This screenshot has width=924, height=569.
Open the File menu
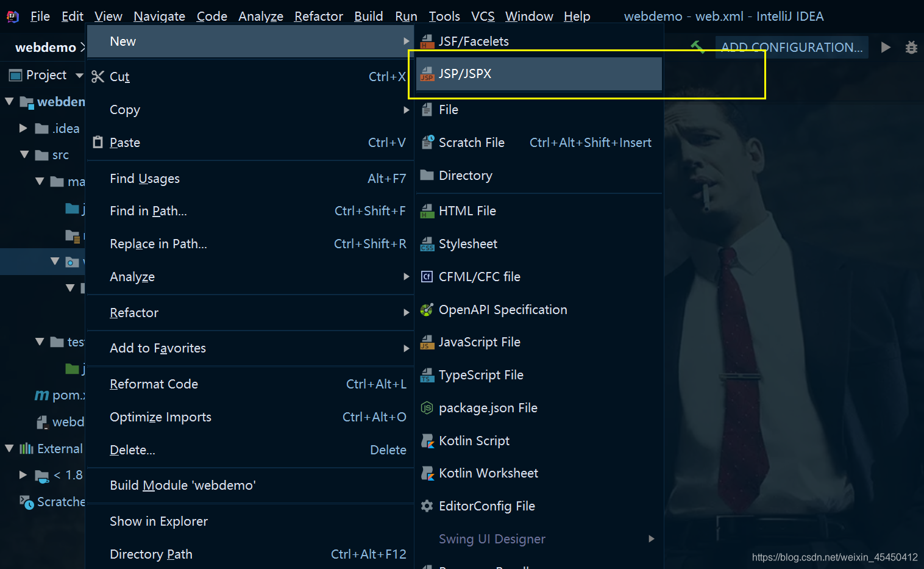coord(40,16)
